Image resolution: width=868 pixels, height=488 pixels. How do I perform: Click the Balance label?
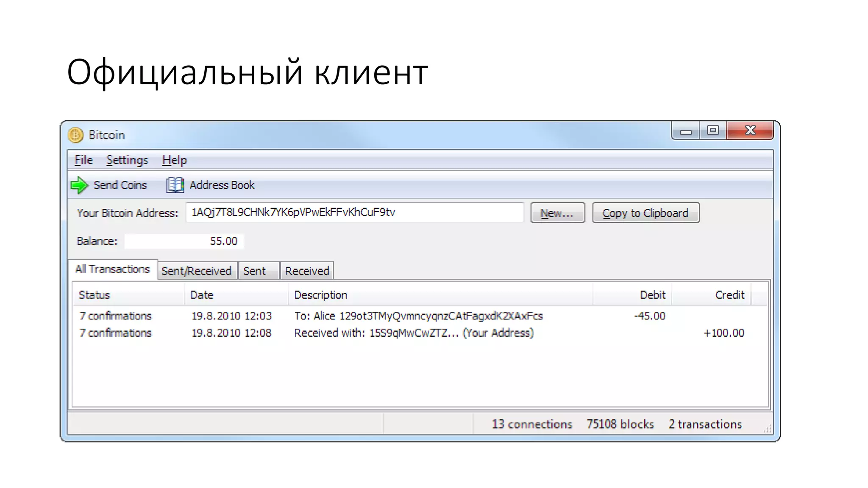[x=97, y=241]
